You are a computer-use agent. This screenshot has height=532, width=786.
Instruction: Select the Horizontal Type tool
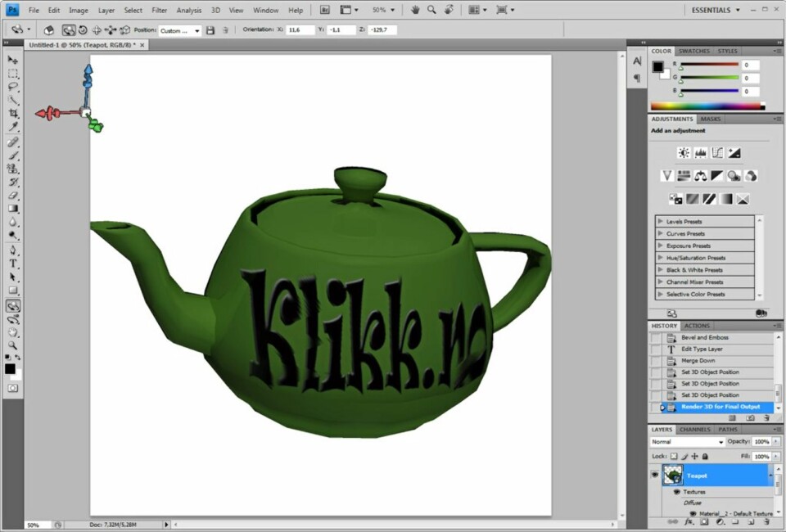coord(13,264)
